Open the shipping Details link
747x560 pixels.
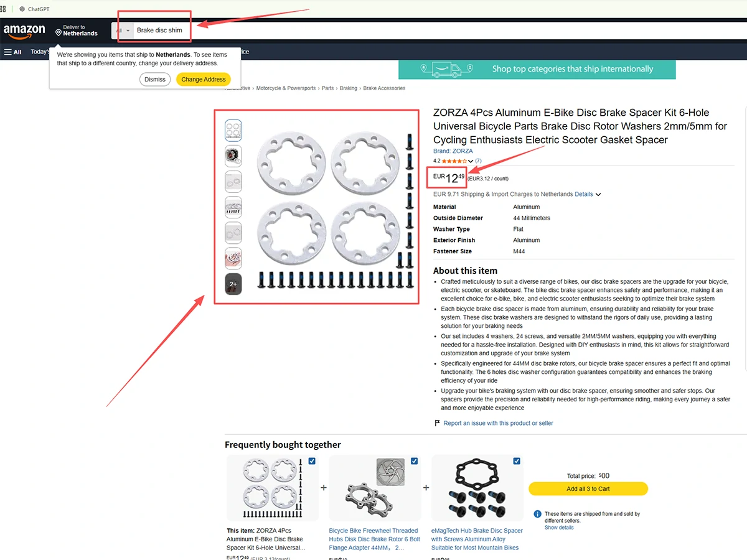584,194
